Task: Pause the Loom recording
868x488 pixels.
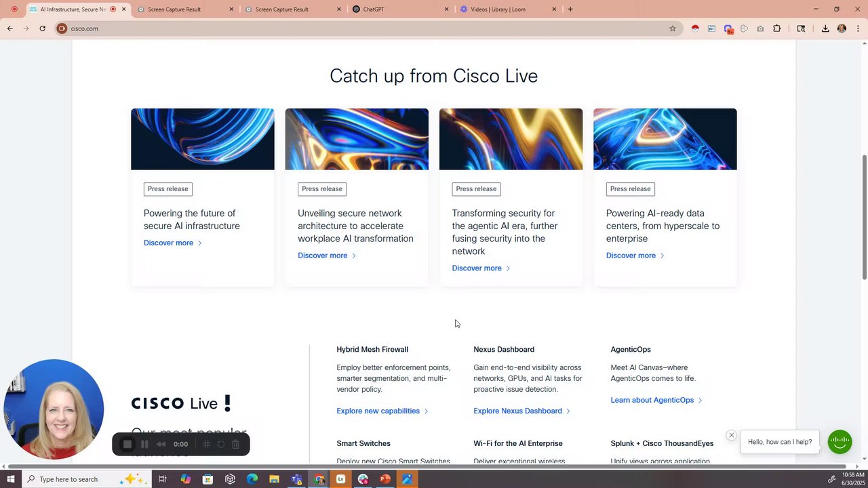Action: [x=144, y=445]
